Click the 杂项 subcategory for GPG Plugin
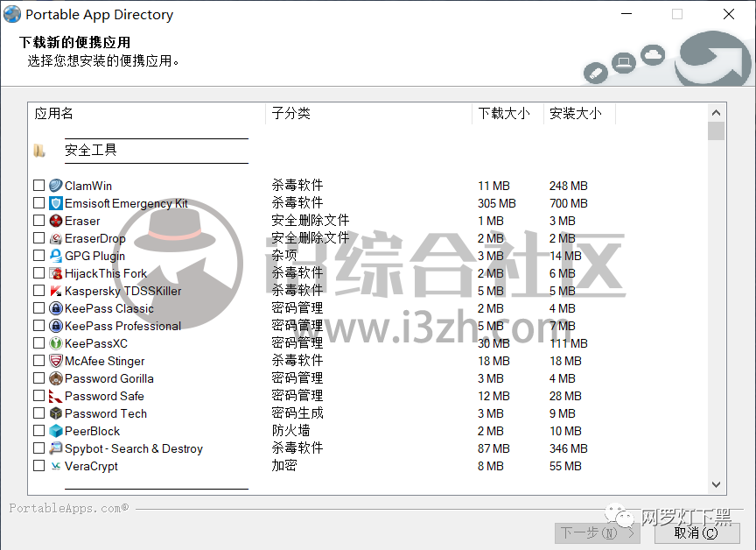Viewport: 756px width, 550px height. (284, 255)
